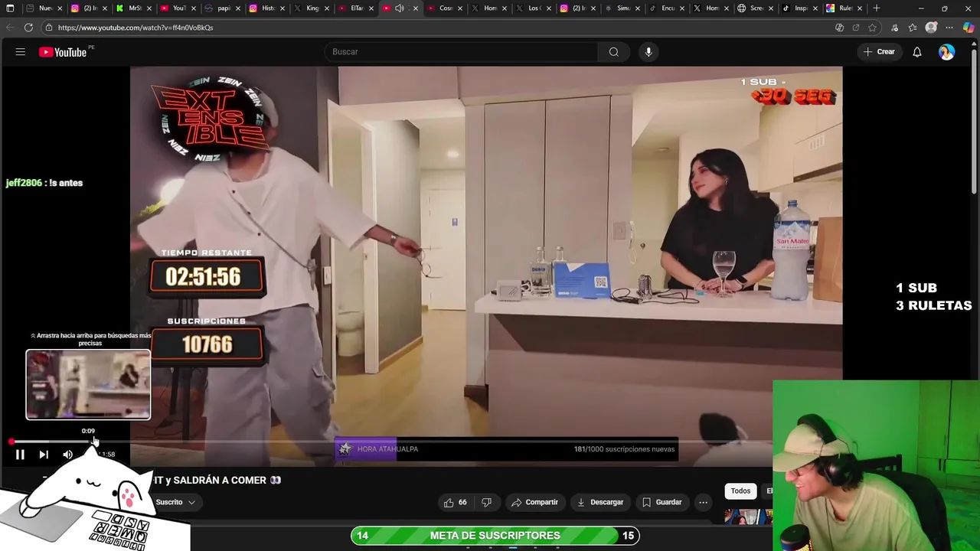
Task: Dislike the video with thumbs down
Action: click(x=486, y=502)
